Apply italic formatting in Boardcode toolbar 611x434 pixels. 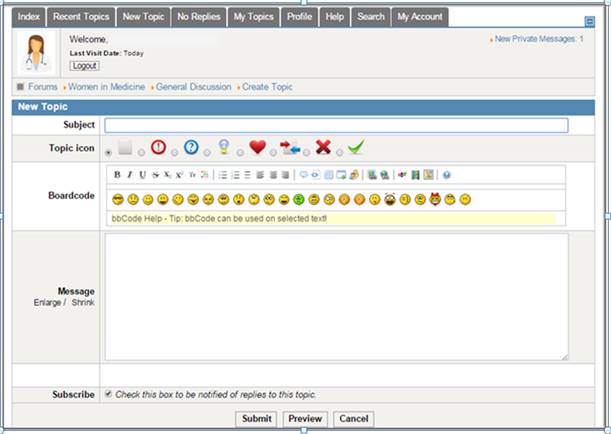[x=129, y=175]
